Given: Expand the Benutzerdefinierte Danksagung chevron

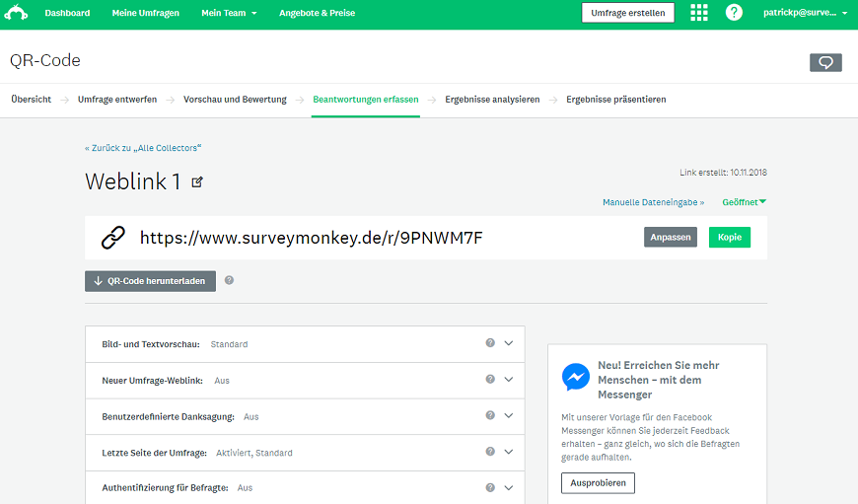Looking at the screenshot, I should (x=508, y=415).
